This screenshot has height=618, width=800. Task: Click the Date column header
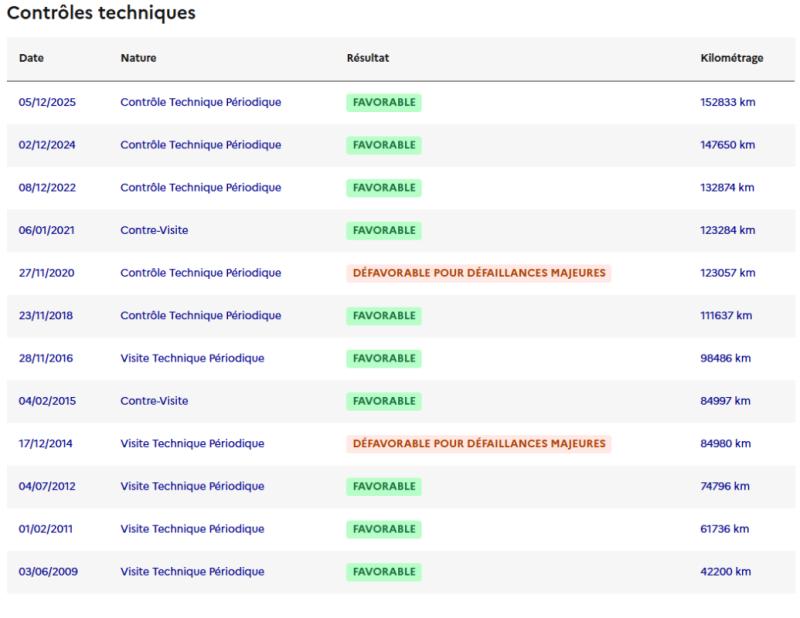(31, 58)
